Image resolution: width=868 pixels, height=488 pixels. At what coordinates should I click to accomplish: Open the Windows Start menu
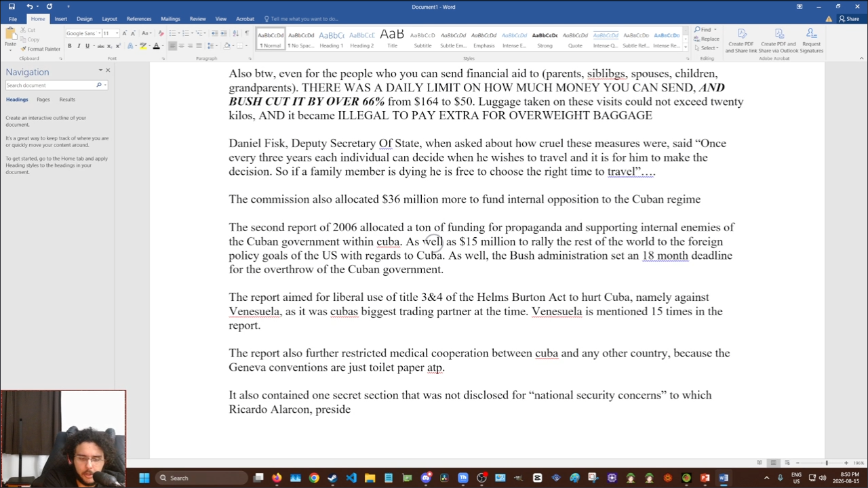144,478
